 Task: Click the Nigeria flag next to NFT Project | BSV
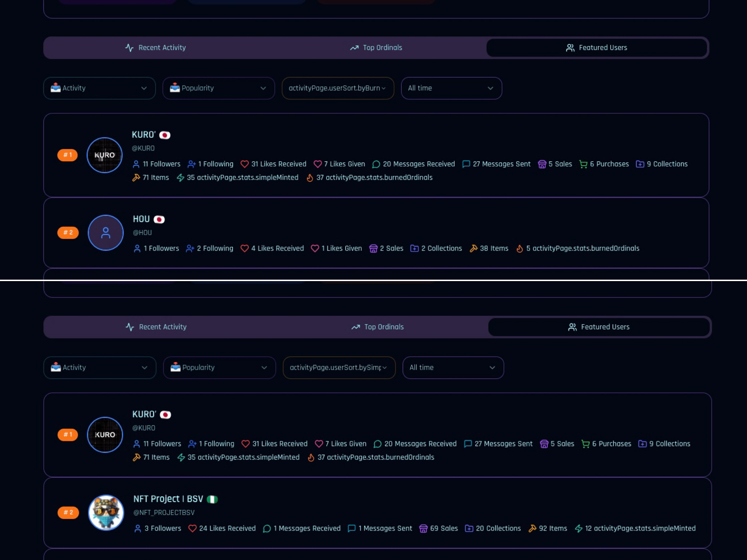click(x=212, y=499)
